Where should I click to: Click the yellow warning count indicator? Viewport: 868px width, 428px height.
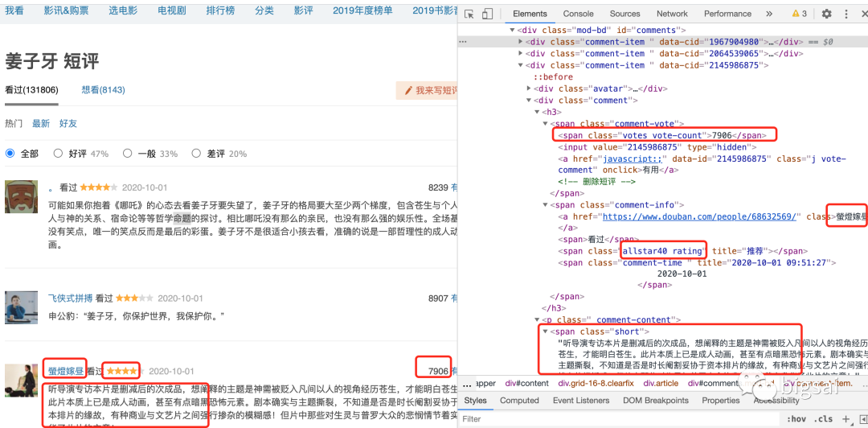tap(800, 14)
